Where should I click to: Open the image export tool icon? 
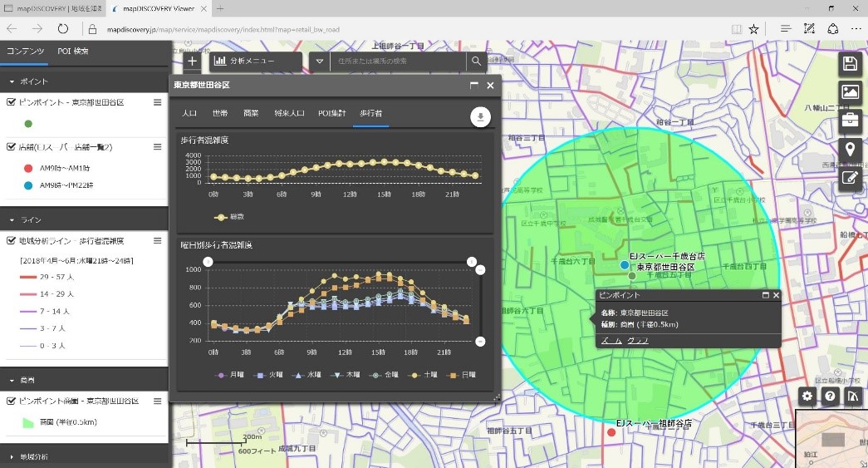(x=850, y=92)
